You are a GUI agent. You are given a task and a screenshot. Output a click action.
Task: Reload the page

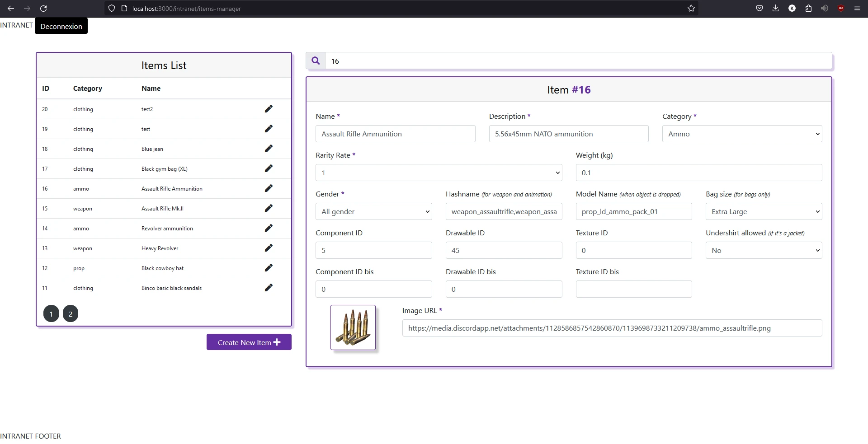point(43,8)
